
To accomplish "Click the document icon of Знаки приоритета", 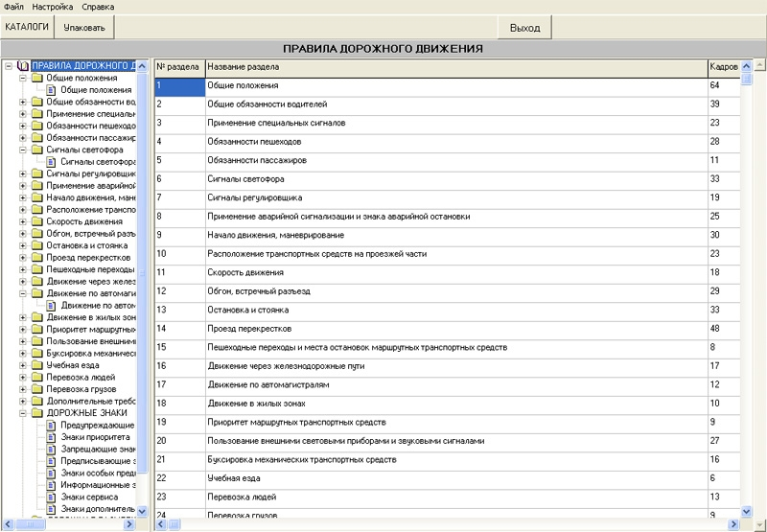I will pyautogui.click(x=51, y=437).
